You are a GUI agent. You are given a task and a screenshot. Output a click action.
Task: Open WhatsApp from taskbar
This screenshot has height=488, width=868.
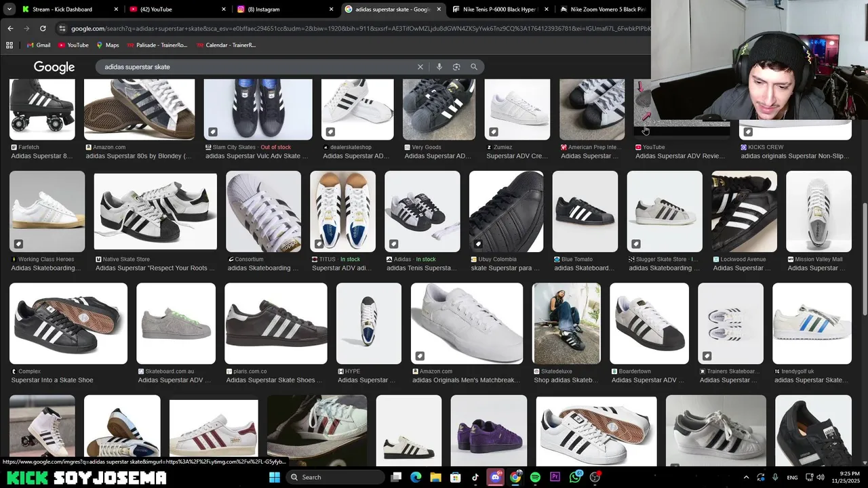pos(576,477)
